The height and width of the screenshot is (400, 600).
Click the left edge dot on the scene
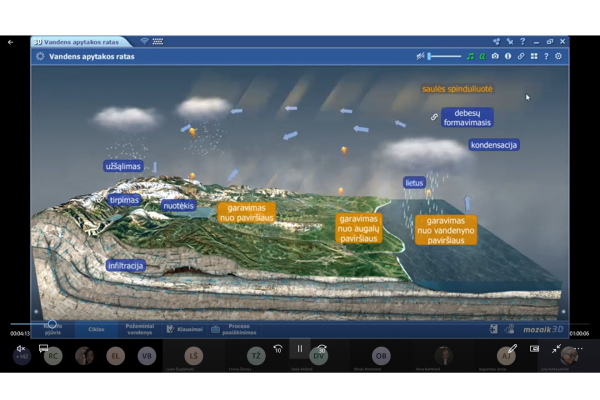(36, 312)
